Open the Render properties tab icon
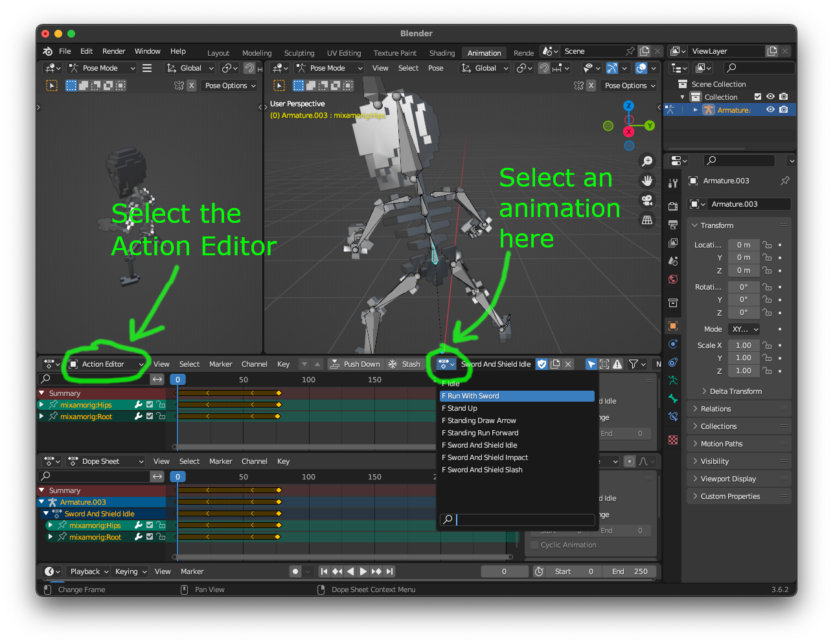The width and height of the screenshot is (833, 644). click(x=673, y=206)
